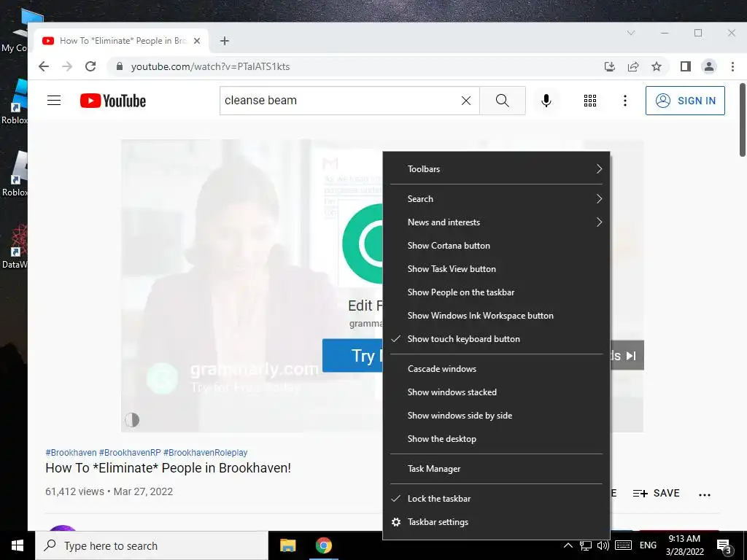The height and width of the screenshot is (560, 747).
Task: Click the #Brookhaven hashtag
Action: (71, 452)
